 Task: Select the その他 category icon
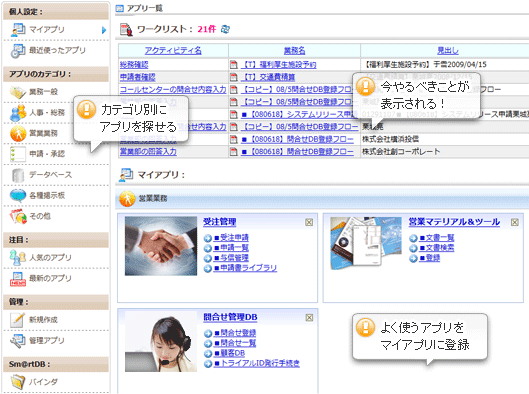[18, 217]
